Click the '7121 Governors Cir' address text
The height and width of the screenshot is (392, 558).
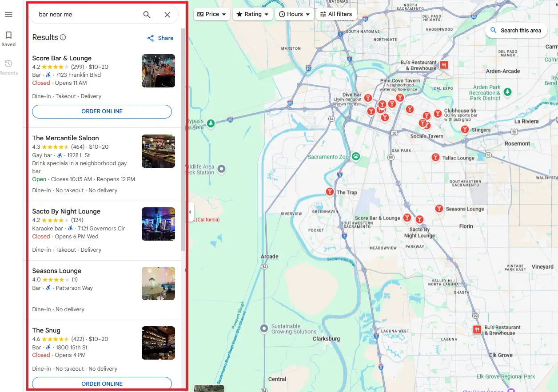(x=101, y=229)
